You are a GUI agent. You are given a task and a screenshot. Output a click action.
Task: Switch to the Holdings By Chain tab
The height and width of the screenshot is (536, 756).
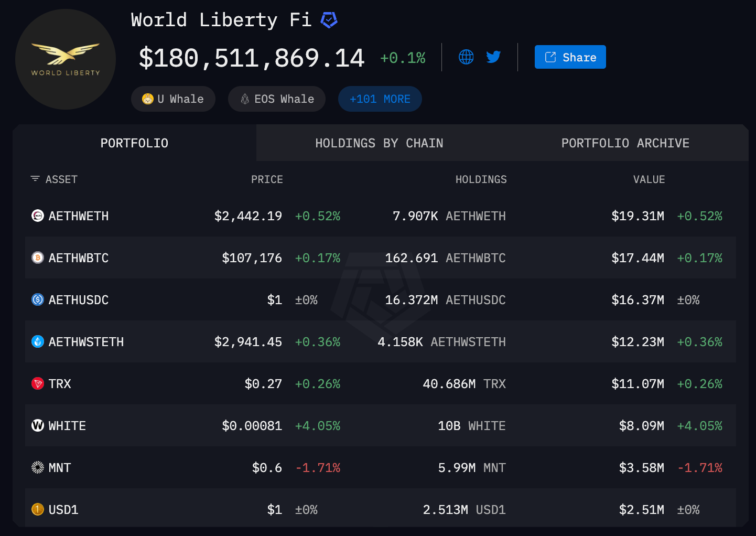(379, 143)
